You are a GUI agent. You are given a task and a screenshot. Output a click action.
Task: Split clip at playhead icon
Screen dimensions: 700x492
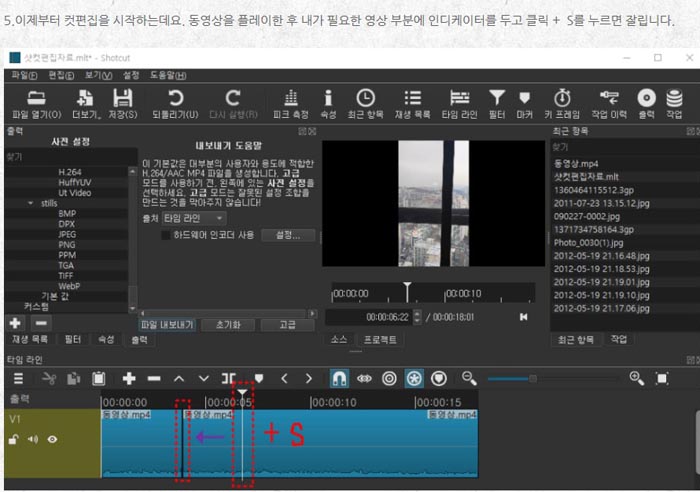click(229, 379)
